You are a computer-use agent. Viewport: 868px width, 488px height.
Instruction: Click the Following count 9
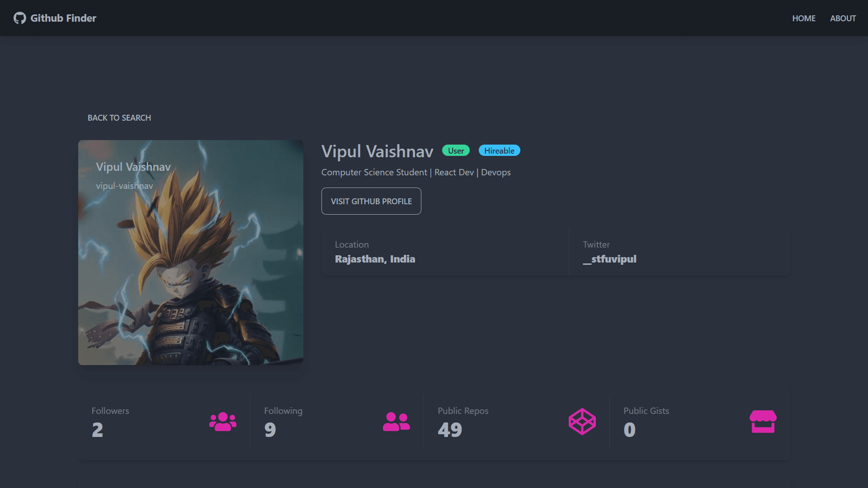[270, 430]
